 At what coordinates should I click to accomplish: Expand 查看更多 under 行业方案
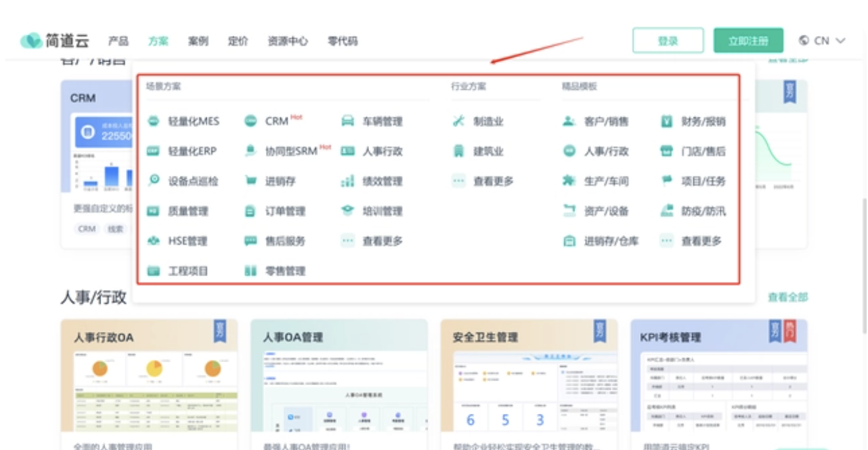(x=492, y=182)
